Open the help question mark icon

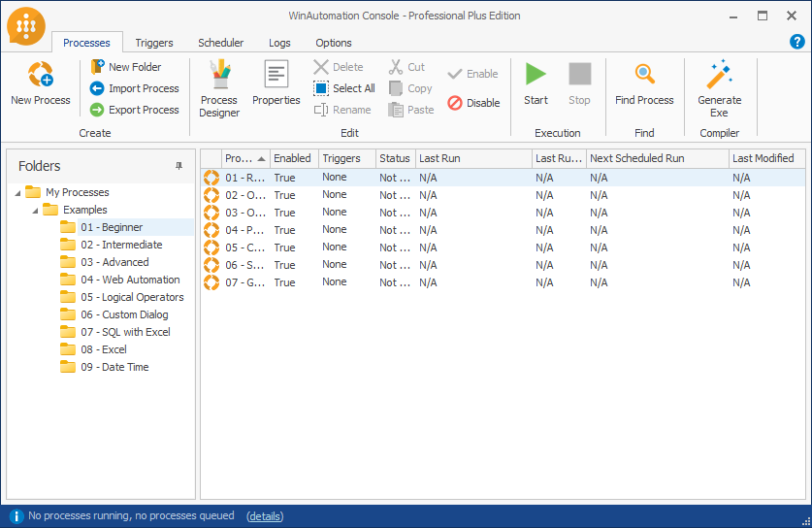pos(797,42)
